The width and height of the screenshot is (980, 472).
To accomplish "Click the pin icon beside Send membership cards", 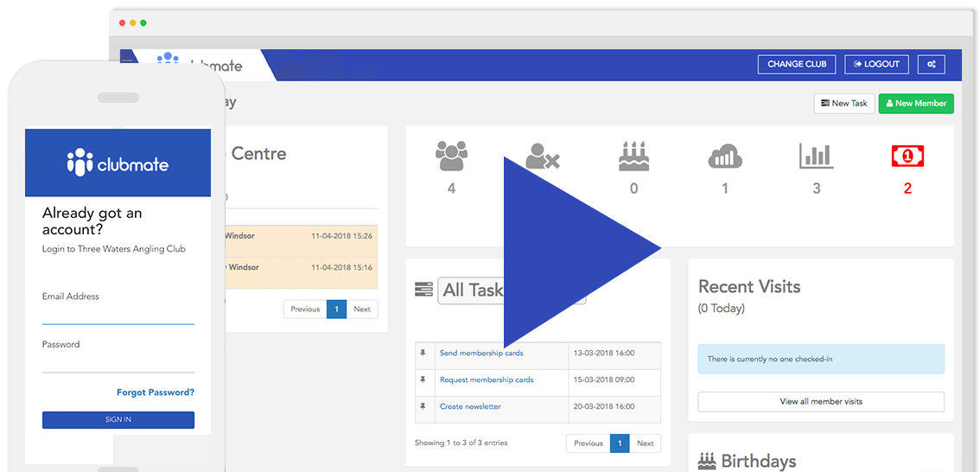I will tap(423, 354).
